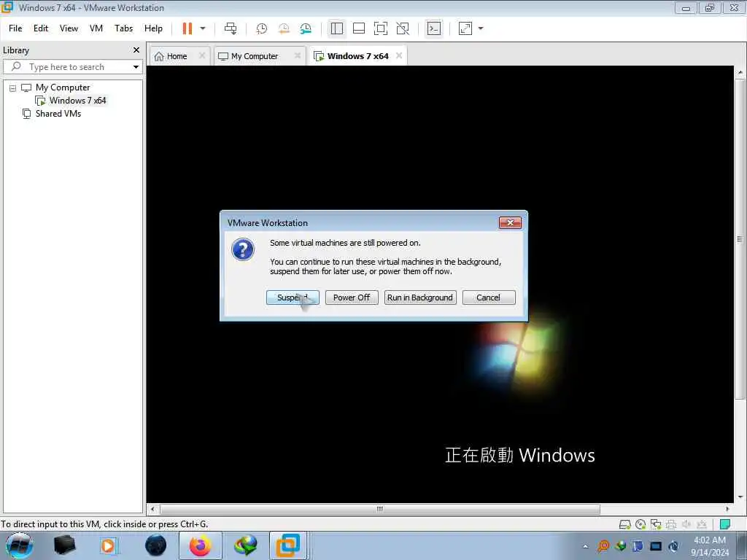Open the Windows Start menu
This screenshot has width=747, height=560.
[x=19, y=545]
